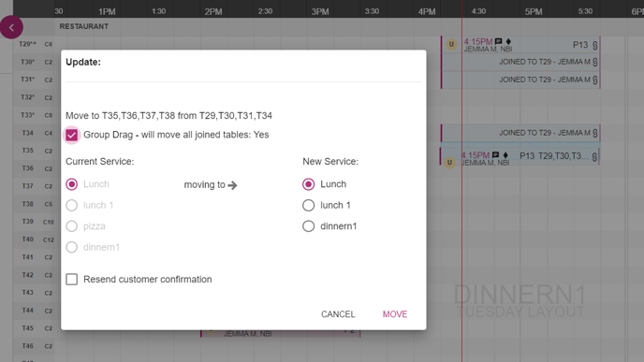Click dinnern1 radio under Current Service
Screen dimensions: 644x362
pyautogui.click(x=71, y=247)
